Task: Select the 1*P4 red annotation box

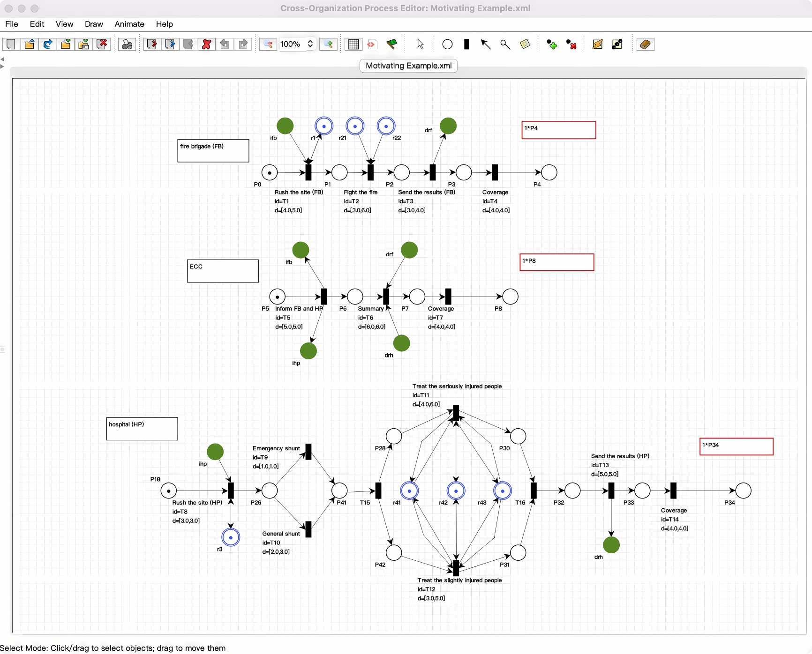Action: click(559, 130)
